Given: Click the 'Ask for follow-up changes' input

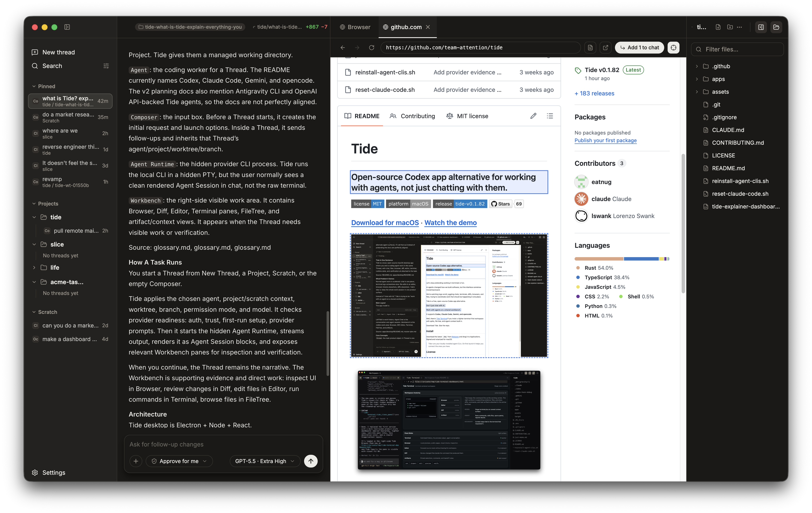Looking at the screenshot, I should click(223, 444).
